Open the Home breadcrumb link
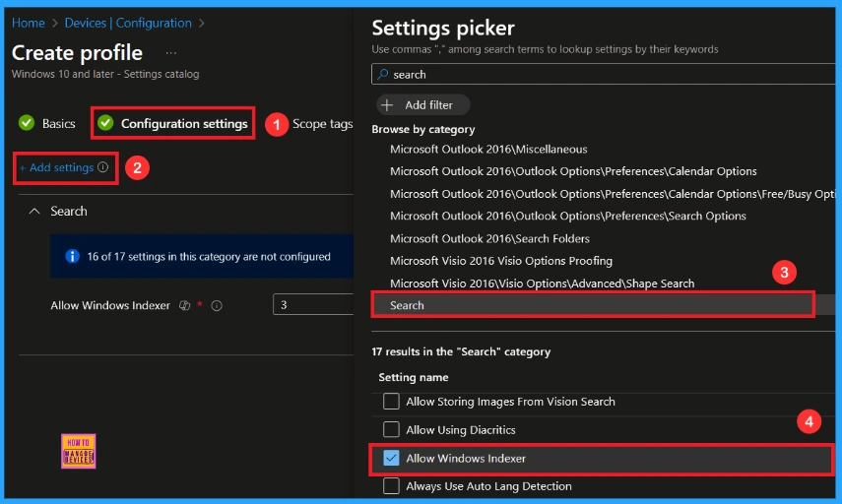The width and height of the screenshot is (842, 504). (29, 23)
